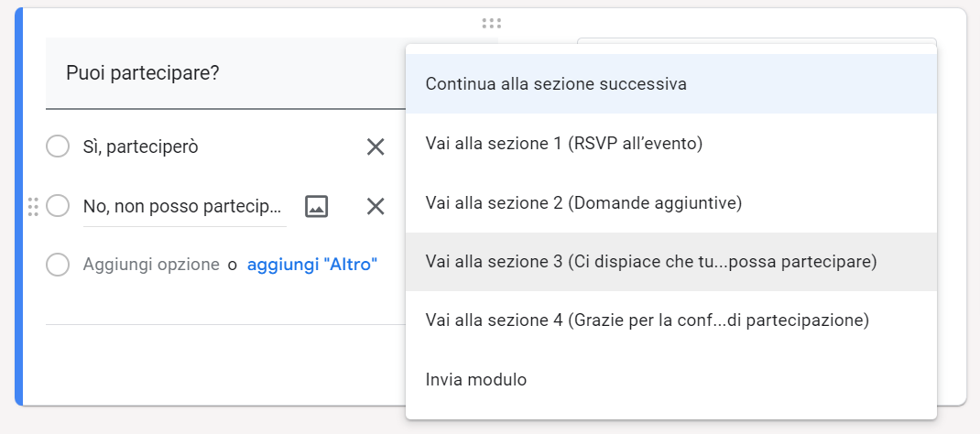Add image to "No, non posso" option
Viewport: 980px width, 434px height.
click(316, 206)
